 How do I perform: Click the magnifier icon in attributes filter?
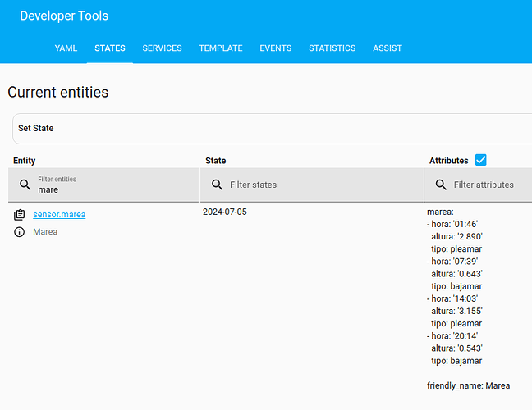click(x=441, y=184)
